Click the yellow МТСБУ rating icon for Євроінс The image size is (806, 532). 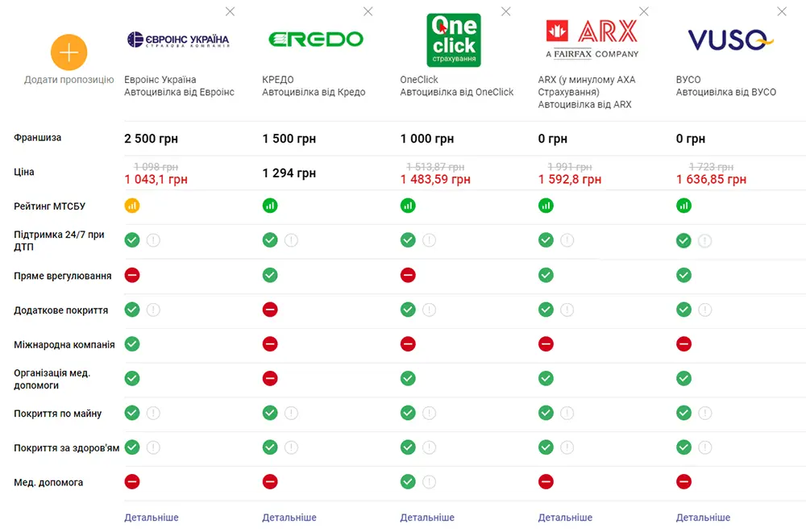(132, 206)
